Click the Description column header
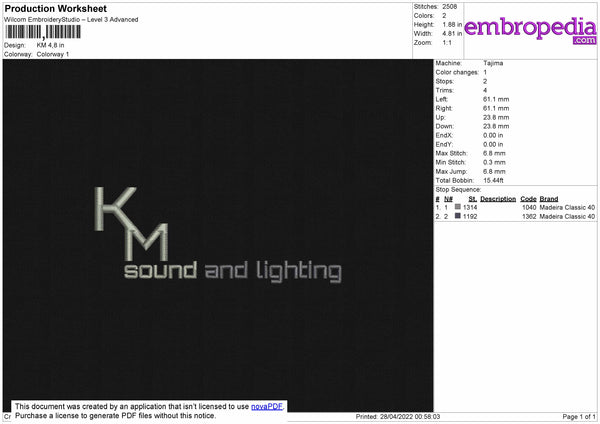 click(x=498, y=199)
